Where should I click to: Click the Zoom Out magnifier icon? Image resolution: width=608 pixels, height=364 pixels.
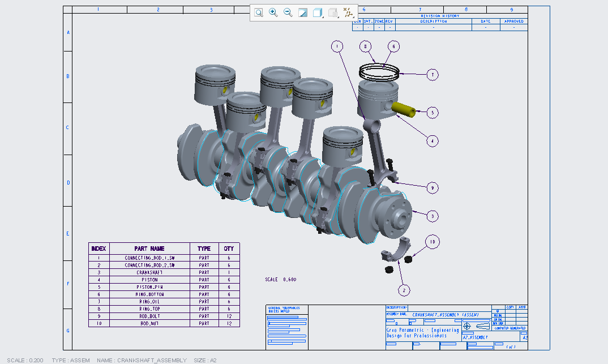(x=288, y=12)
